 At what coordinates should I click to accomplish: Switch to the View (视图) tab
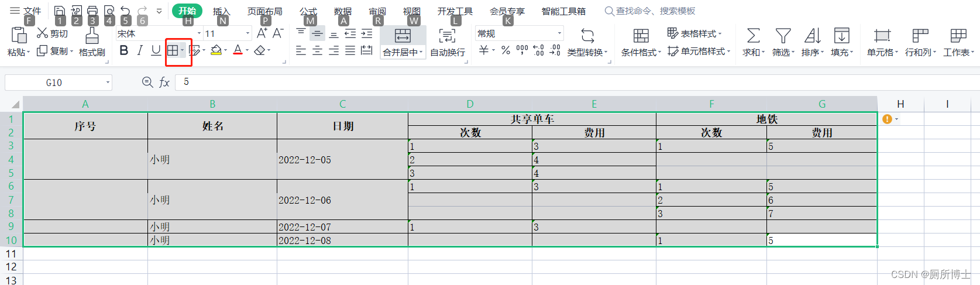pos(412,11)
